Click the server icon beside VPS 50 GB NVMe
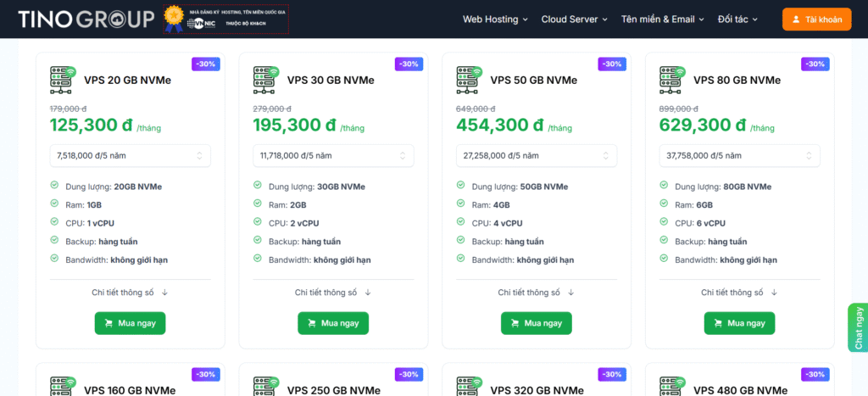This screenshot has width=868, height=396. (x=470, y=81)
